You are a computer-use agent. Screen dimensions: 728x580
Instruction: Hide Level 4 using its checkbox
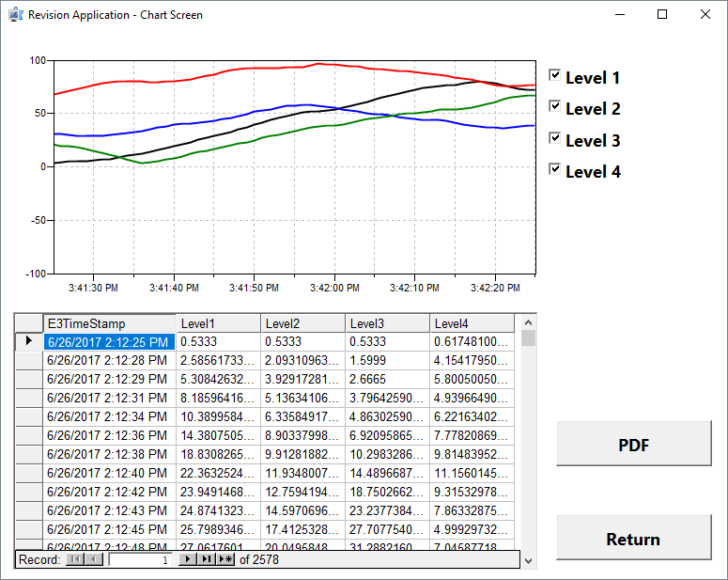tap(555, 169)
